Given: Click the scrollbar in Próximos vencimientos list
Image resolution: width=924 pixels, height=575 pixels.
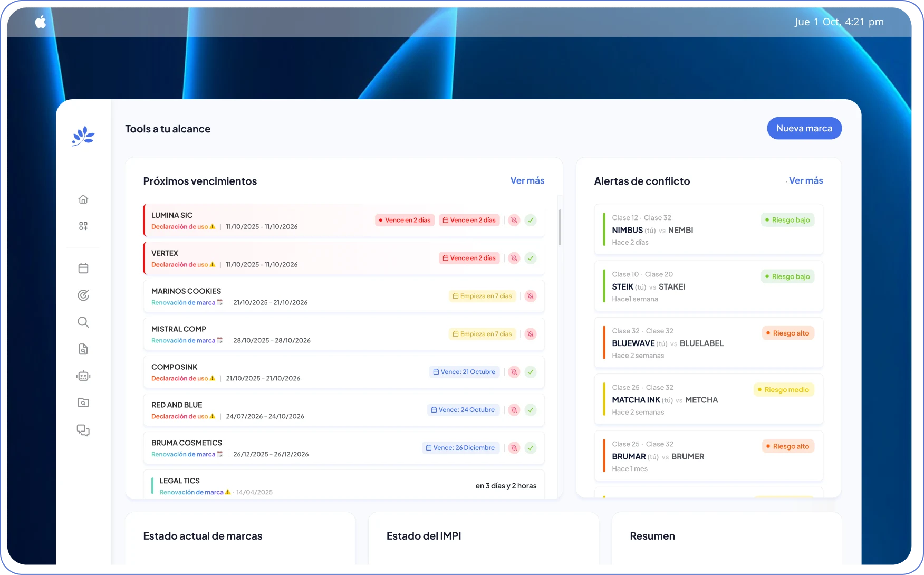Looking at the screenshot, I should point(560,227).
